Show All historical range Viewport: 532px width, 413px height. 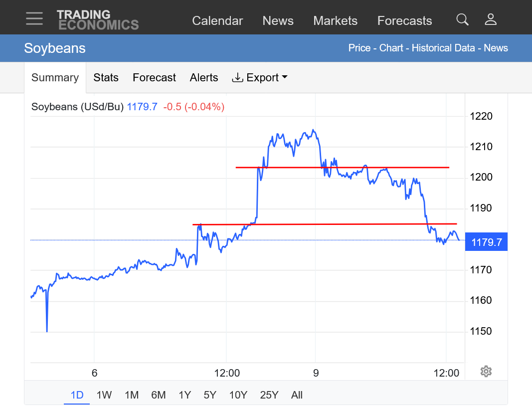297,395
